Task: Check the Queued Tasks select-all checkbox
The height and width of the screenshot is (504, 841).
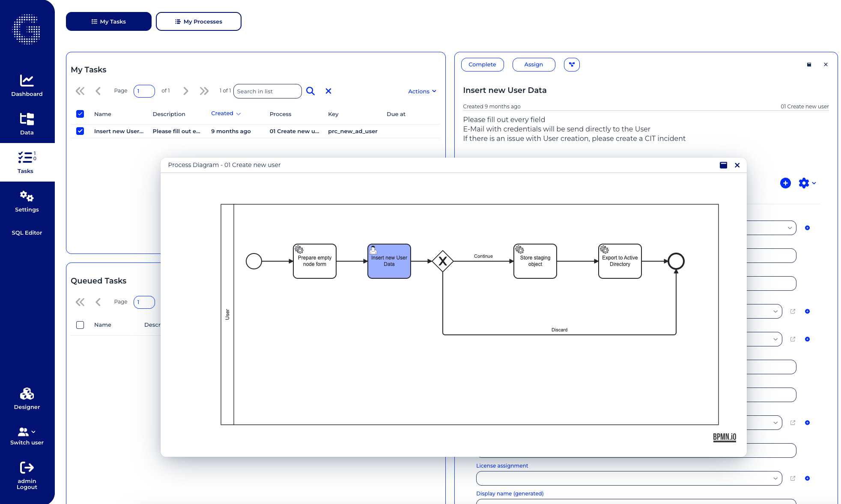Action: pyautogui.click(x=80, y=325)
